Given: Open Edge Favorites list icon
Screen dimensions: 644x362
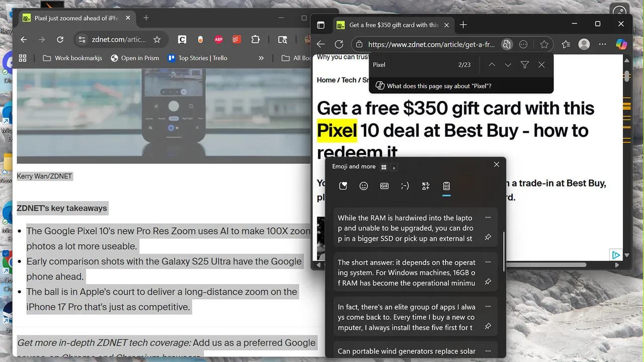Looking at the screenshot, I should [566, 44].
